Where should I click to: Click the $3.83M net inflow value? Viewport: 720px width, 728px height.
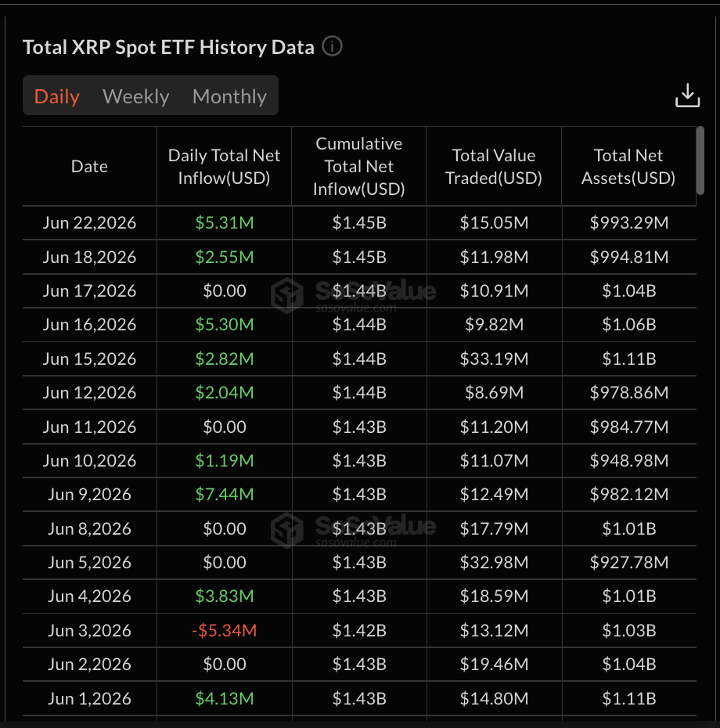(224, 596)
